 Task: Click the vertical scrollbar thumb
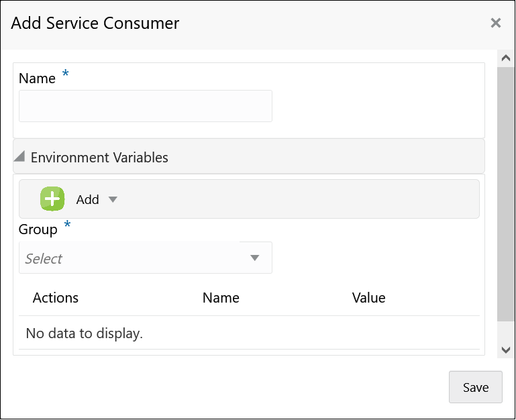coord(506,195)
